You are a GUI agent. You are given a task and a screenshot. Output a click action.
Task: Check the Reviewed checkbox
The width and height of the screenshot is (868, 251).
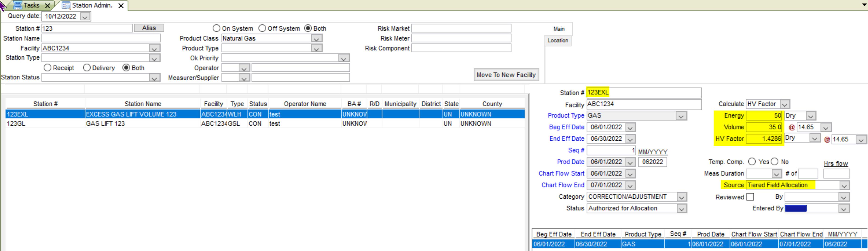click(750, 197)
